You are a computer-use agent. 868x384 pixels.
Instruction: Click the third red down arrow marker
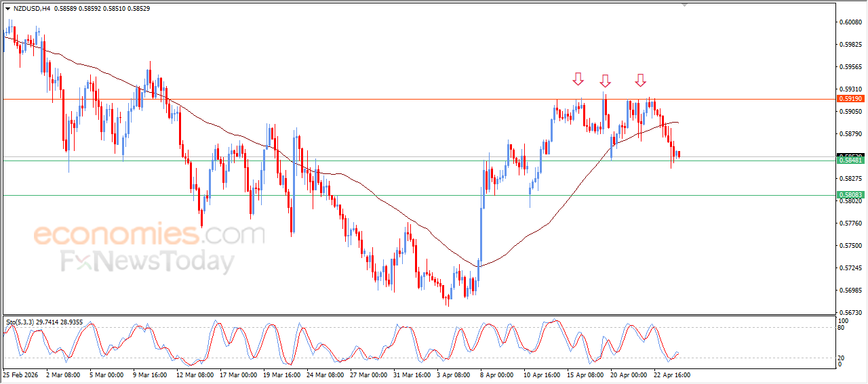pyautogui.click(x=641, y=81)
